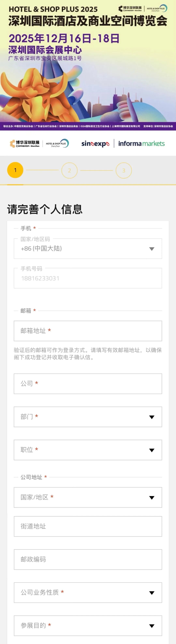Expand the 职位 dropdown
This screenshot has width=176, height=644.
click(x=88, y=450)
